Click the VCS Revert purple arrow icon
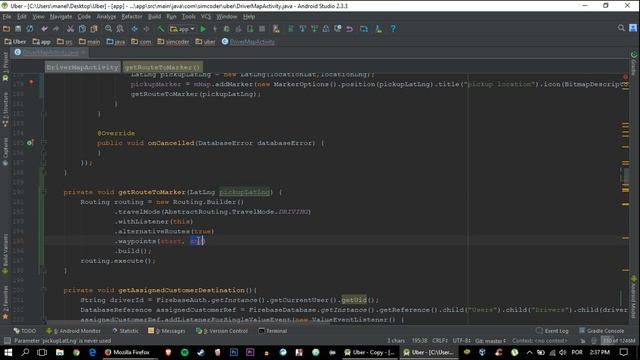 (349, 29)
